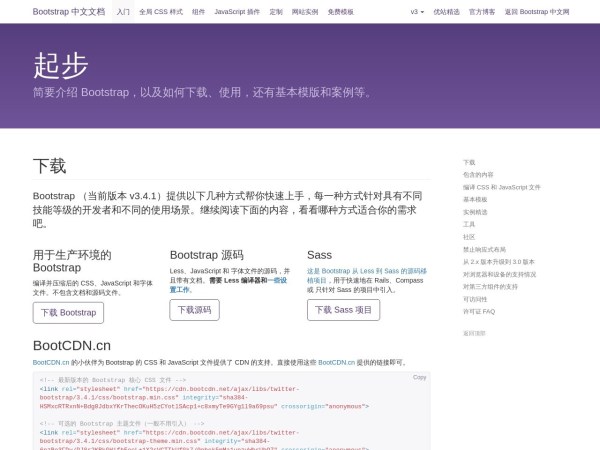Image resolution: width=600 pixels, height=450 pixels.
Task: Select 许可证 FAQ in sidebar
Action: [479, 311]
